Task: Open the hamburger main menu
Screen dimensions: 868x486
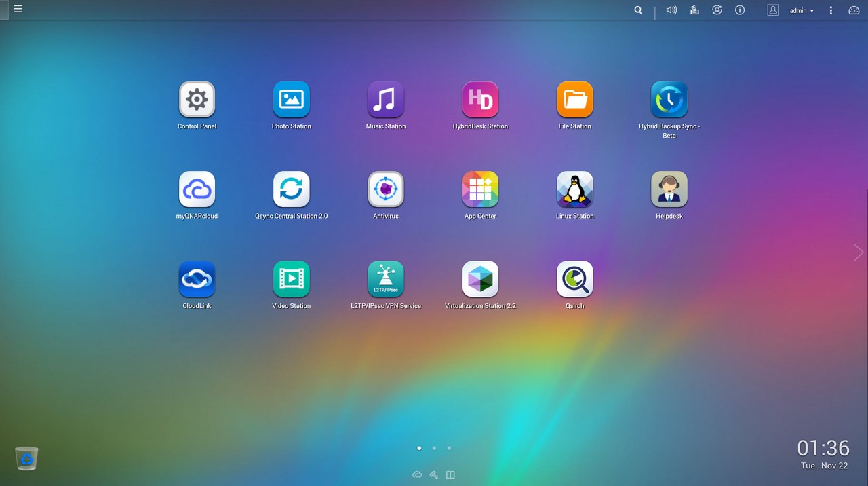Action: (x=18, y=10)
